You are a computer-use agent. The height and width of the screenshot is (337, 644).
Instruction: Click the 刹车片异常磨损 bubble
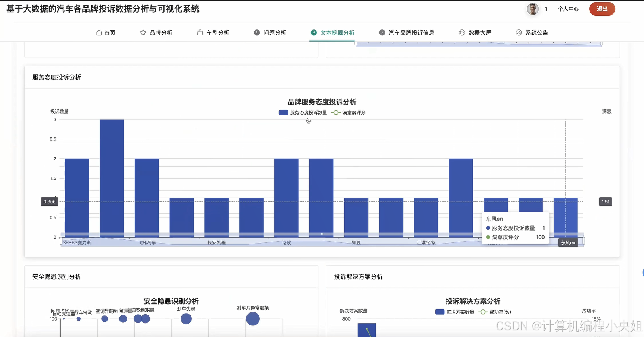(253, 319)
